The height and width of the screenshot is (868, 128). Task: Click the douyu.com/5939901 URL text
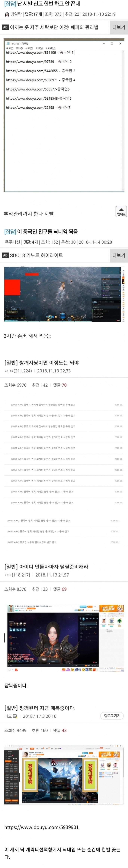(41, 827)
